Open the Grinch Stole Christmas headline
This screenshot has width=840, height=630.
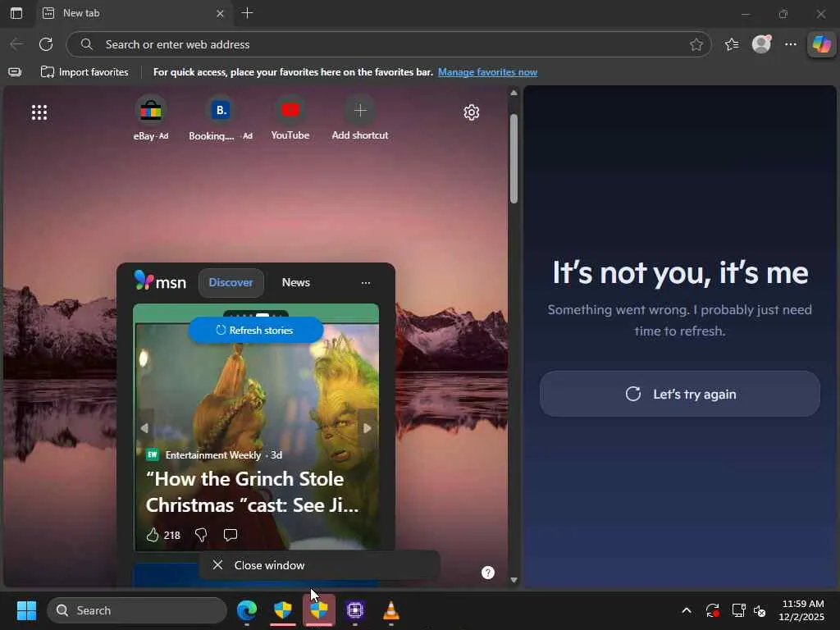253,492
